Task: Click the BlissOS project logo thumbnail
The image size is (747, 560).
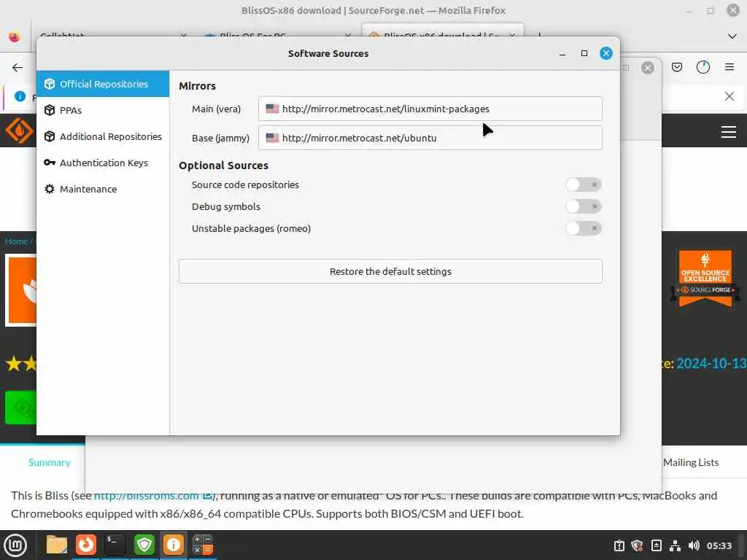Action: 21,290
